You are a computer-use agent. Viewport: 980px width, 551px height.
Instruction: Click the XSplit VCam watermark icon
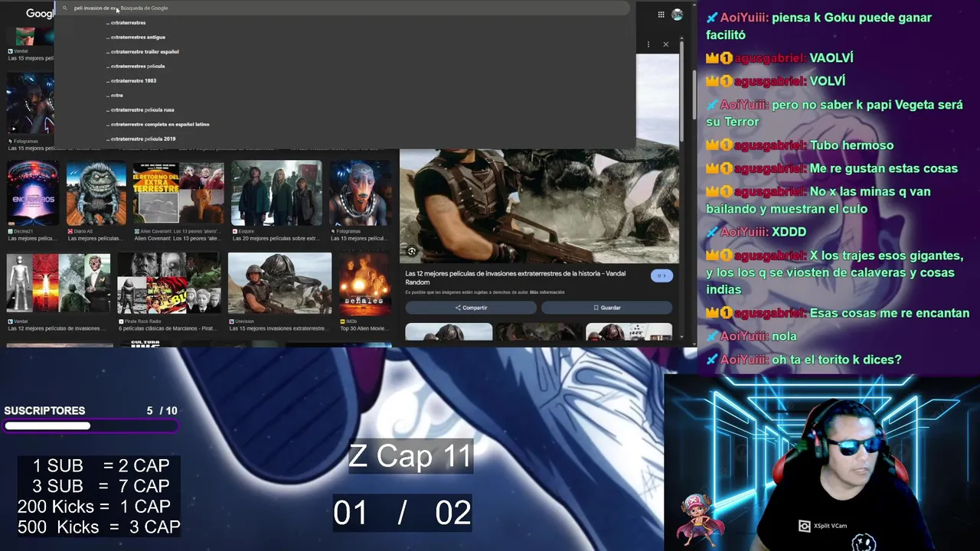pyautogui.click(x=804, y=526)
